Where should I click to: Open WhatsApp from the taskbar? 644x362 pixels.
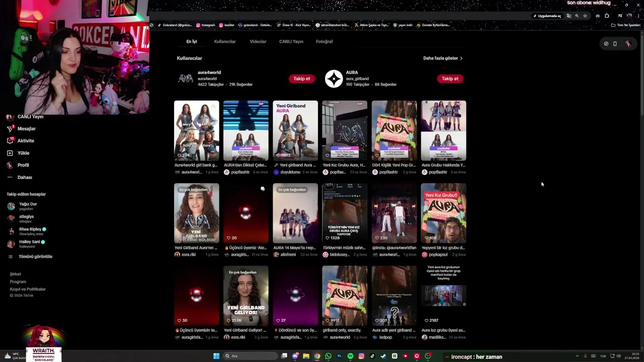(x=328, y=356)
